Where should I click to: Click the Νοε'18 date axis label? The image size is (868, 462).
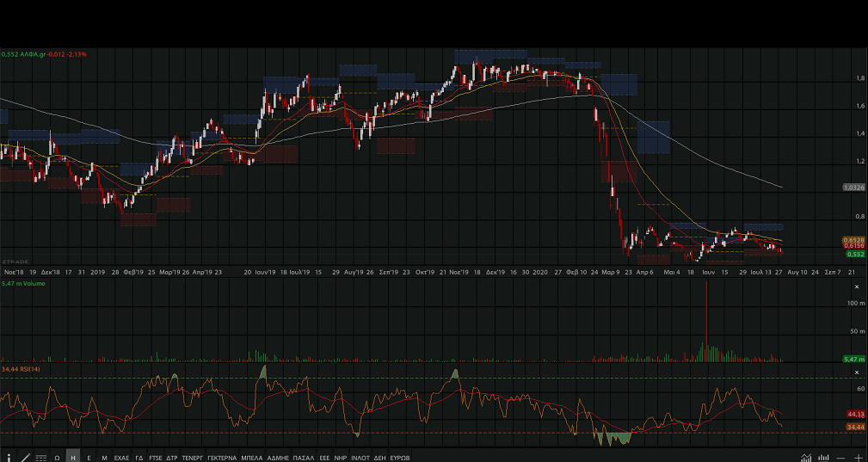point(14,272)
